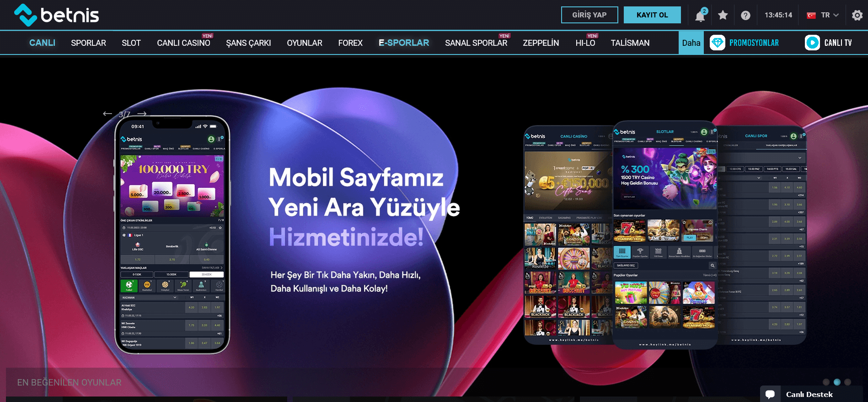Screen dimensions: 868x402
Task: Go to previous banner slide arrow
Action: (107, 114)
